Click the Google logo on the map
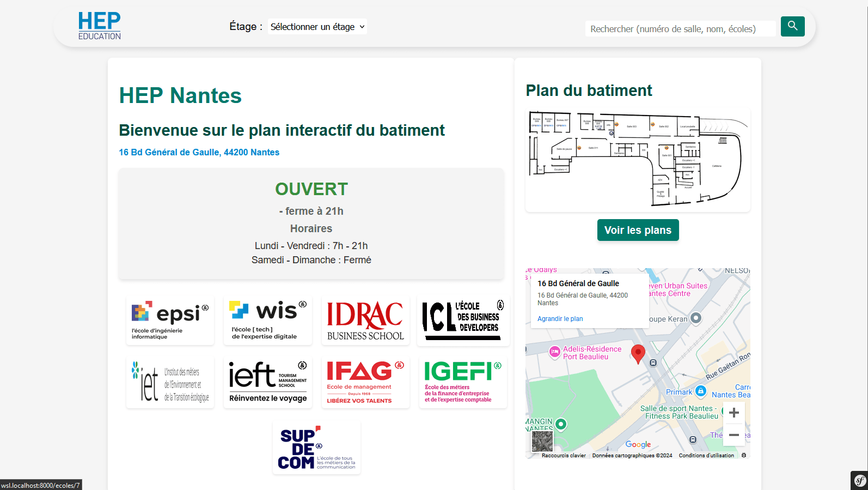 pos(638,444)
